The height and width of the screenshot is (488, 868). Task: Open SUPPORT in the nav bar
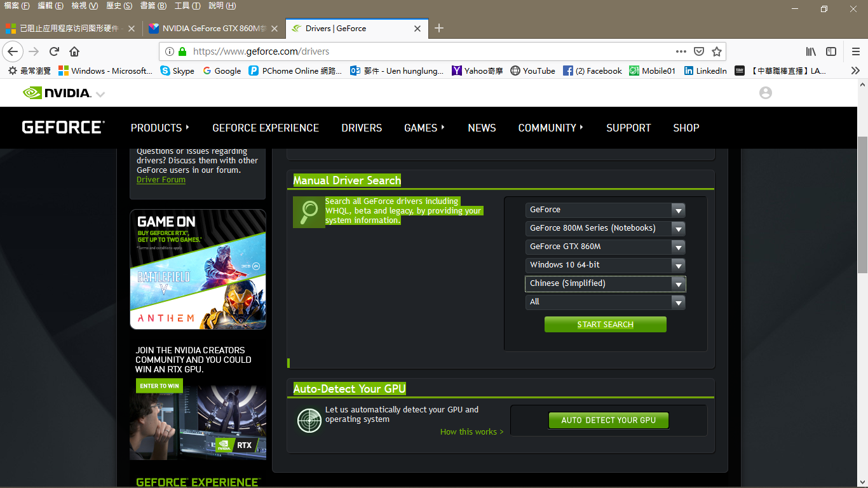point(628,128)
